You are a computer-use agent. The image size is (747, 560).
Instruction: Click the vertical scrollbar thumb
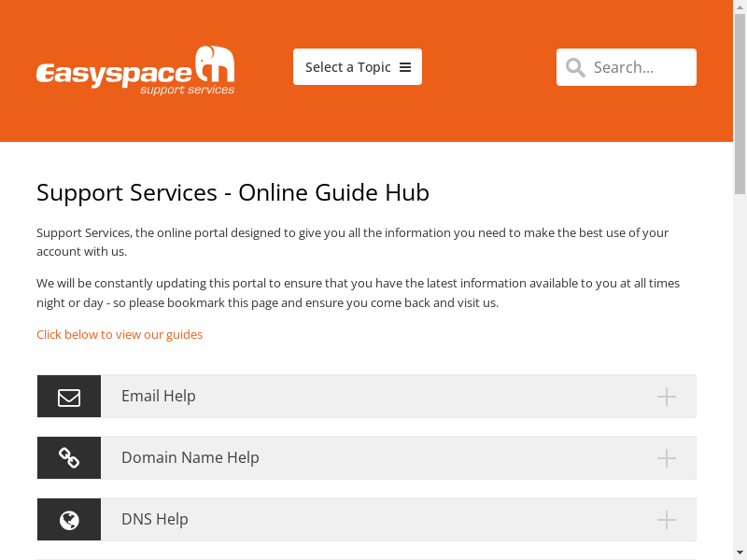tap(740, 103)
